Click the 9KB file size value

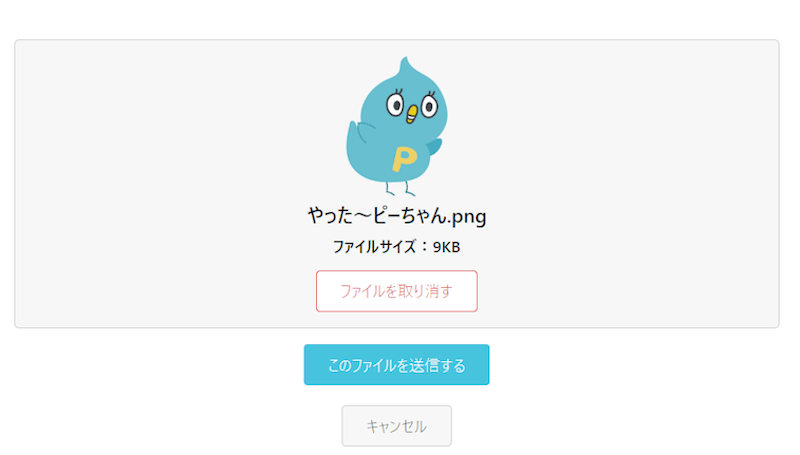click(446, 247)
